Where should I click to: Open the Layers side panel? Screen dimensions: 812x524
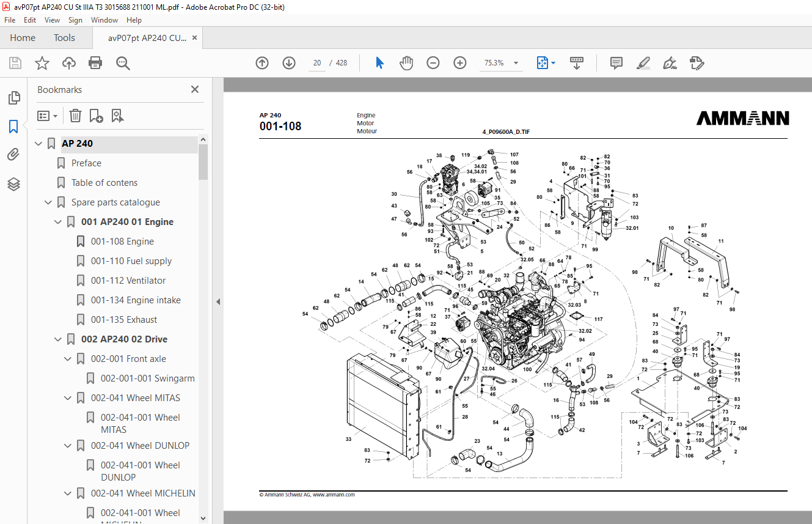[x=13, y=184]
